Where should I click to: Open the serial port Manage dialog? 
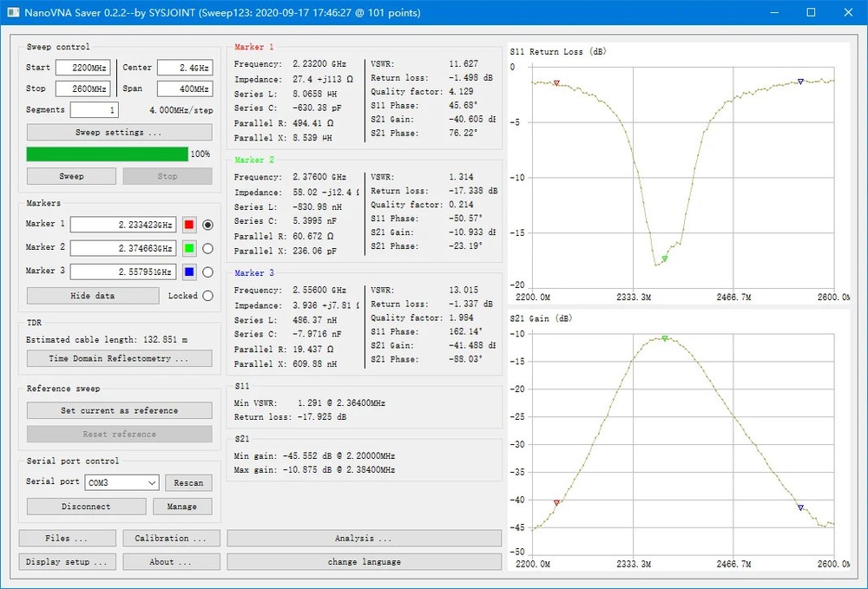(x=182, y=506)
